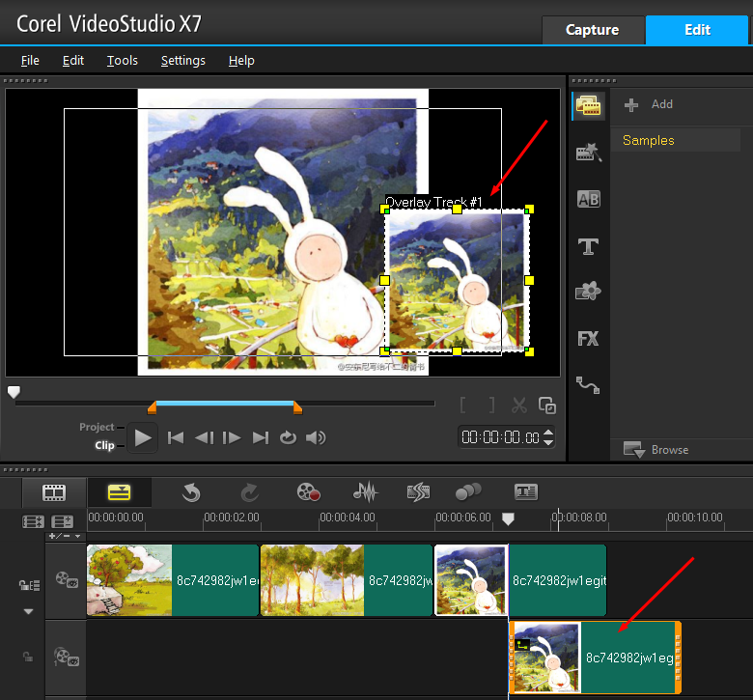Open the Transition library (AB icon)

(x=588, y=200)
